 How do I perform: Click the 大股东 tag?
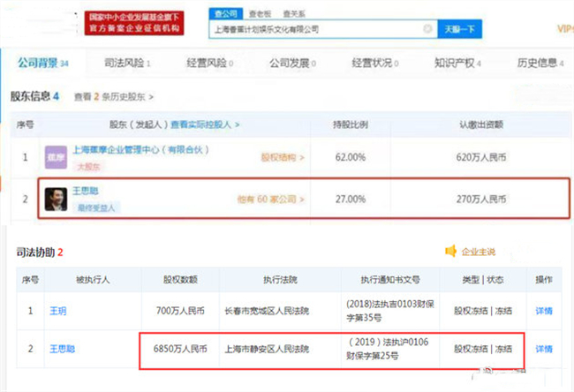[x=88, y=167]
